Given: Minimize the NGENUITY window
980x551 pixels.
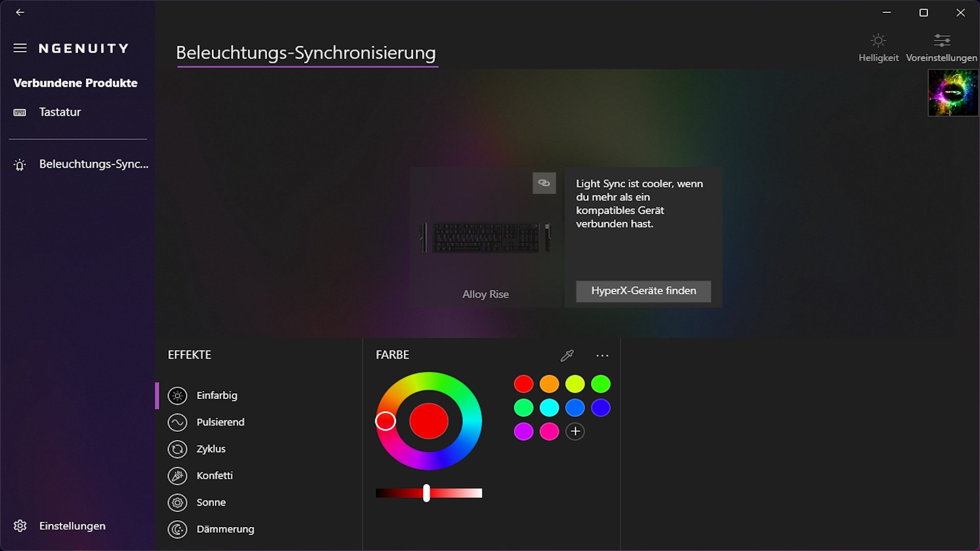Looking at the screenshot, I should (x=887, y=13).
